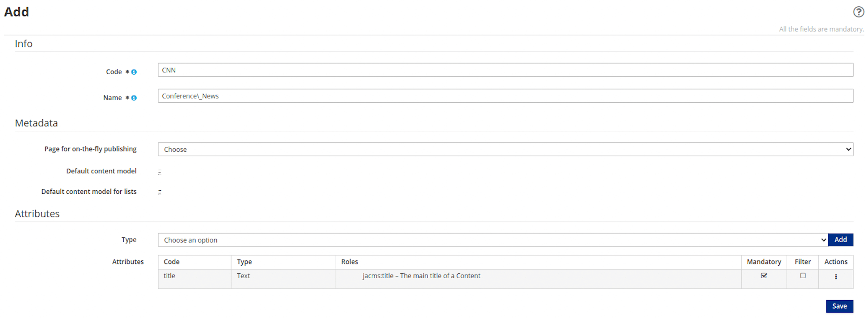Expand the attribute Type dropdown
The width and height of the screenshot is (868, 318).
click(x=493, y=240)
